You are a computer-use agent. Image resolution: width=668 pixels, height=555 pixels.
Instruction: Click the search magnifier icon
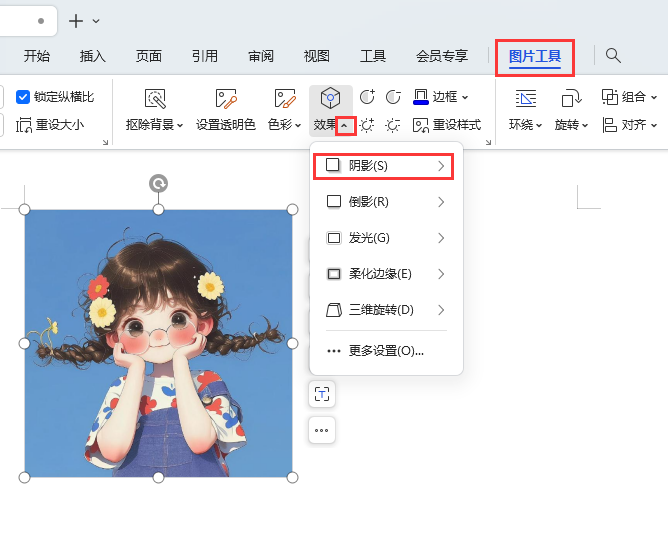613,55
